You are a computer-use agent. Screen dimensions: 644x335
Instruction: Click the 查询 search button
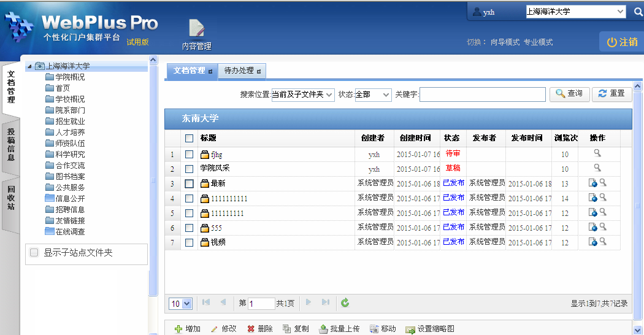pos(569,94)
